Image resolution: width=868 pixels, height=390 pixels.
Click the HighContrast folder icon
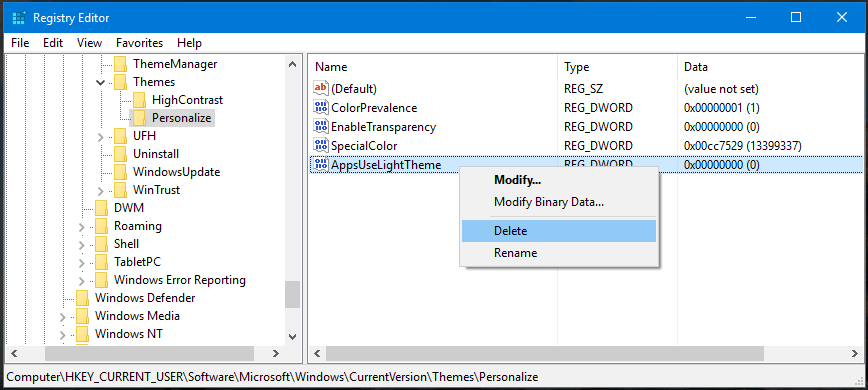[x=139, y=100]
